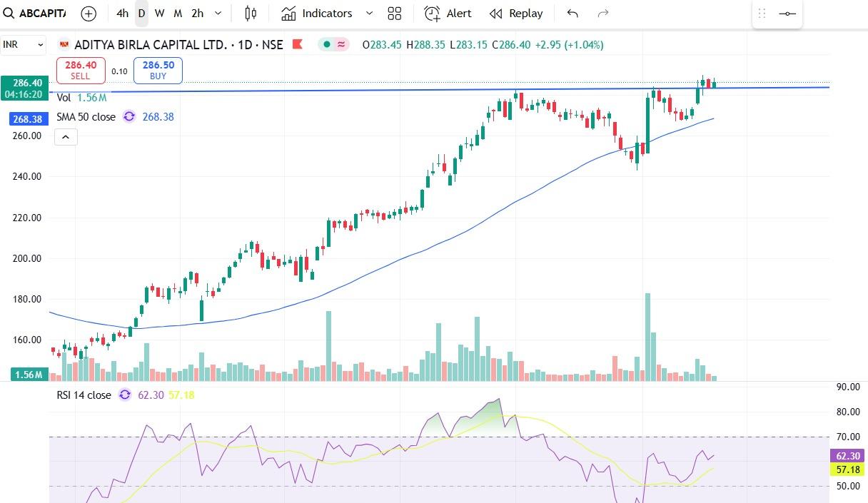Image resolution: width=868 pixels, height=503 pixels.
Task: Collapse the indicator legend arrow
Action: (x=66, y=136)
